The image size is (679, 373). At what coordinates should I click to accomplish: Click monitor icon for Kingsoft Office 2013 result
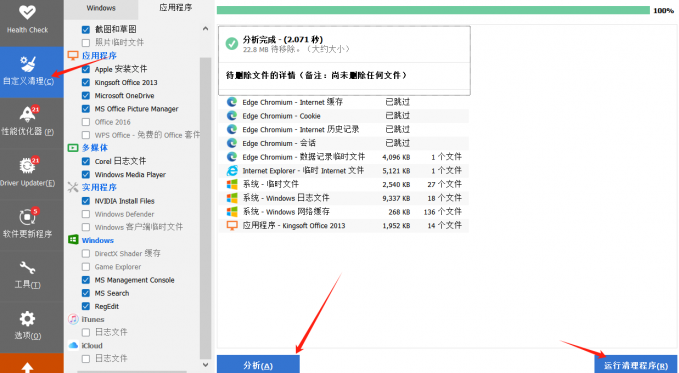[x=232, y=225]
